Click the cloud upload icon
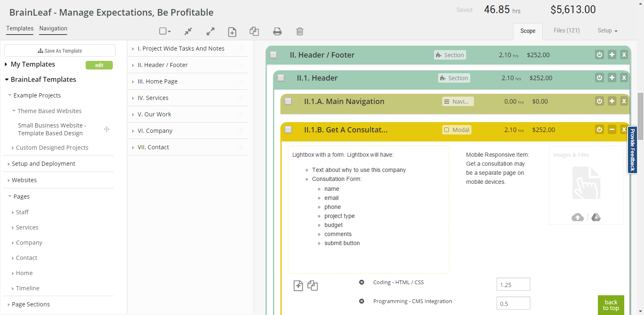Image resolution: width=644 pixels, height=315 pixels. click(x=578, y=217)
